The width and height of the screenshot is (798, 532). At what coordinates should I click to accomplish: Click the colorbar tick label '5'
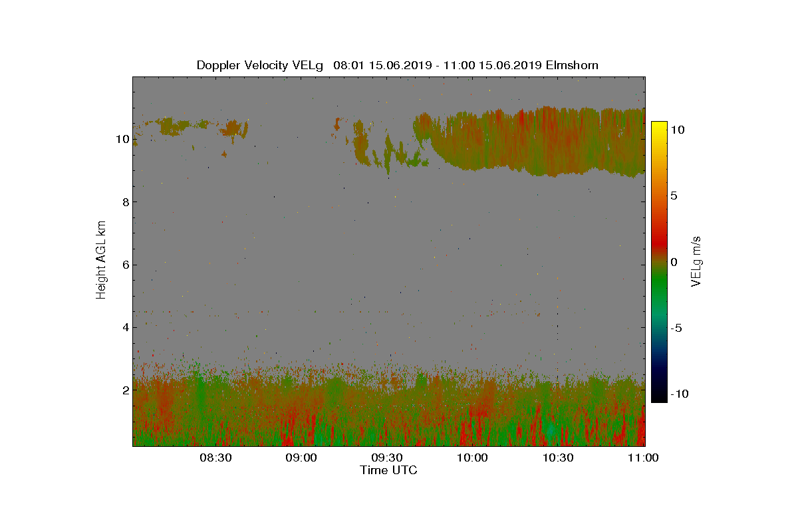[x=674, y=196]
